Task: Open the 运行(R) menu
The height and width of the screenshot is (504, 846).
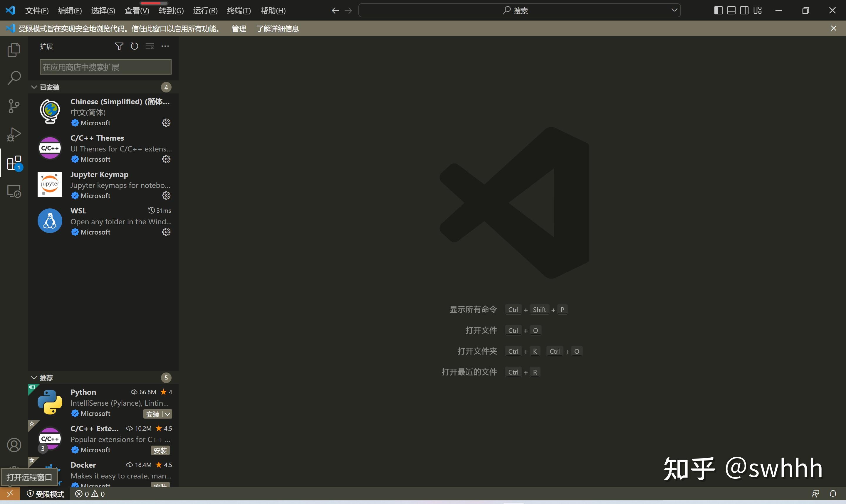Action: click(205, 10)
